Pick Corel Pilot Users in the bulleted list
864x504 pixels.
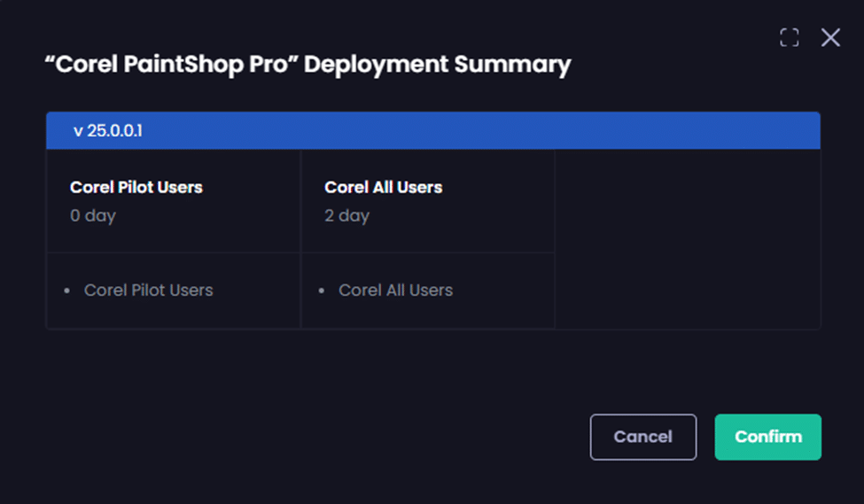click(x=148, y=291)
